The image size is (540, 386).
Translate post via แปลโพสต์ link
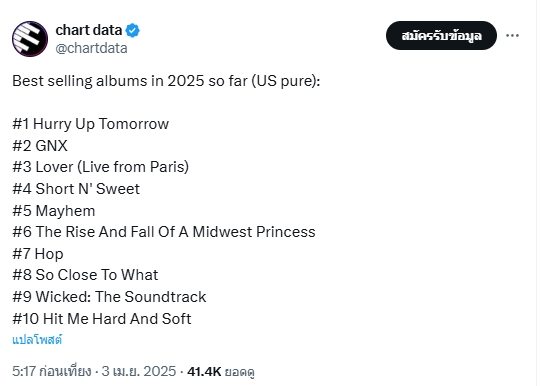pos(37,340)
